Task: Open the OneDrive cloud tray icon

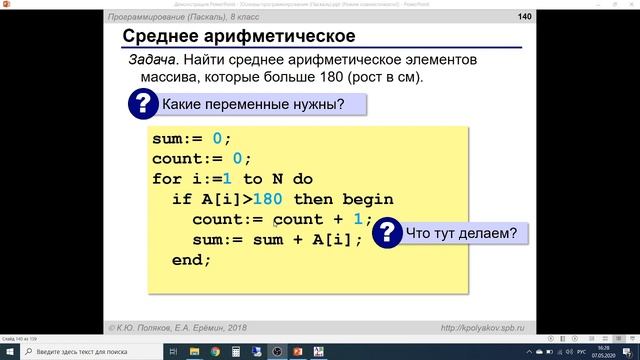Action: pyautogui.click(x=539, y=351)
